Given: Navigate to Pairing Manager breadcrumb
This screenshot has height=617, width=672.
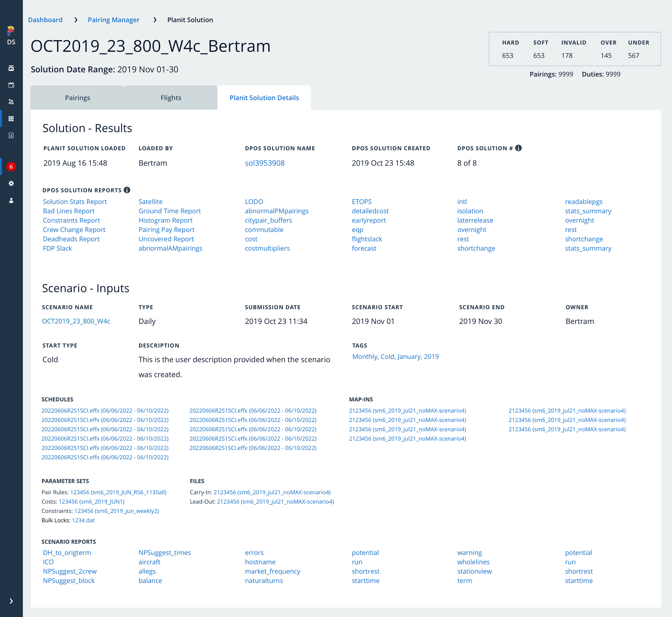Looking at the screenshot, I should [113, 20].
